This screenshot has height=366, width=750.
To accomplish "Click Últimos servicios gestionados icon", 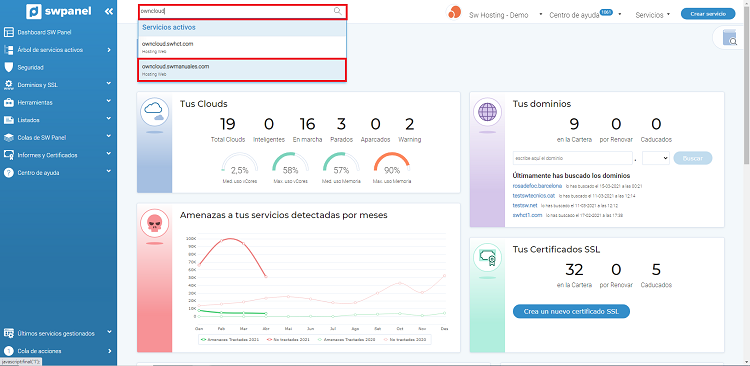I will [x=8, y=333].
